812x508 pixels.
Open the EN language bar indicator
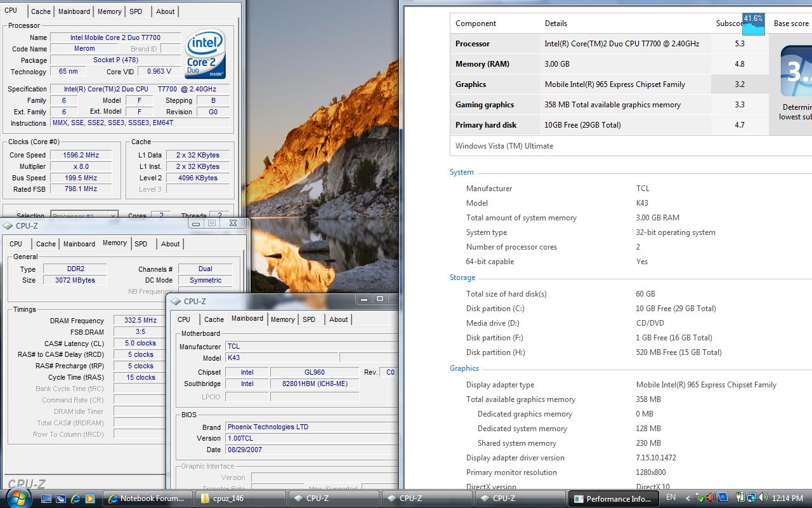point(671,498)
